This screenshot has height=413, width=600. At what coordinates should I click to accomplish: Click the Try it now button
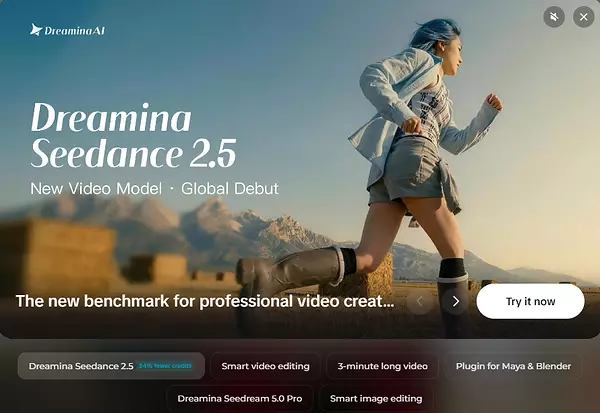click(x=530, y=301)
